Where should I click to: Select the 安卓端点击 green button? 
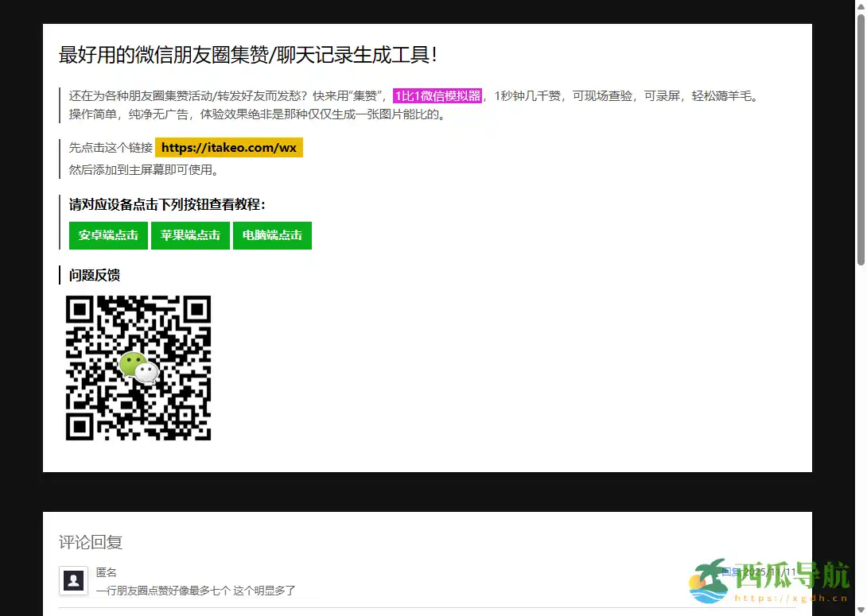[x=107, y=235]
